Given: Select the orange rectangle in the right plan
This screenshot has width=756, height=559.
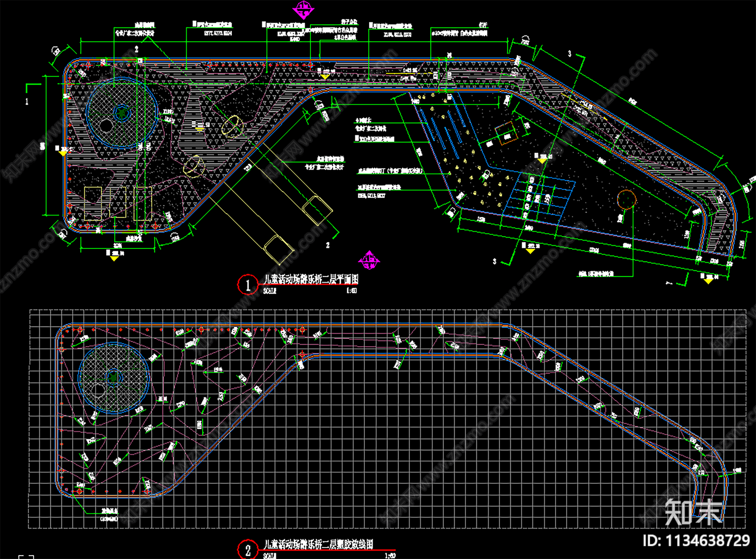Looking at the screenshot, I should pyautogui.click(x=507, y=133).
